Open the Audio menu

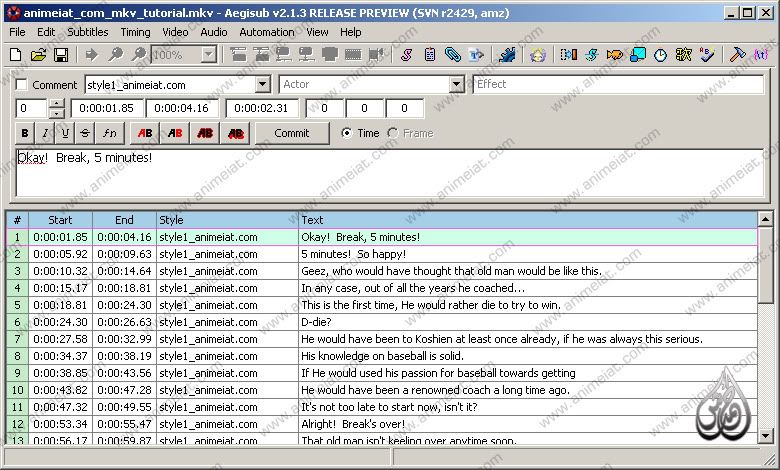[214, 32]
